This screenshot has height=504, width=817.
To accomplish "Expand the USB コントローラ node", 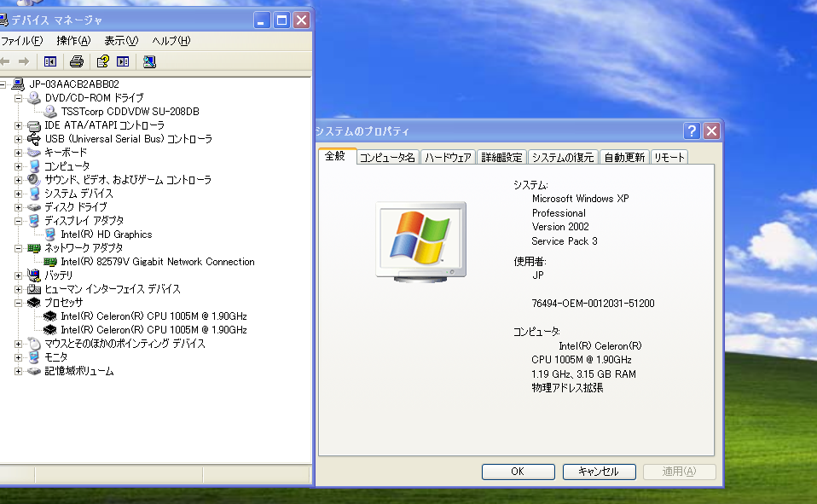I will (x=18, y=139).
